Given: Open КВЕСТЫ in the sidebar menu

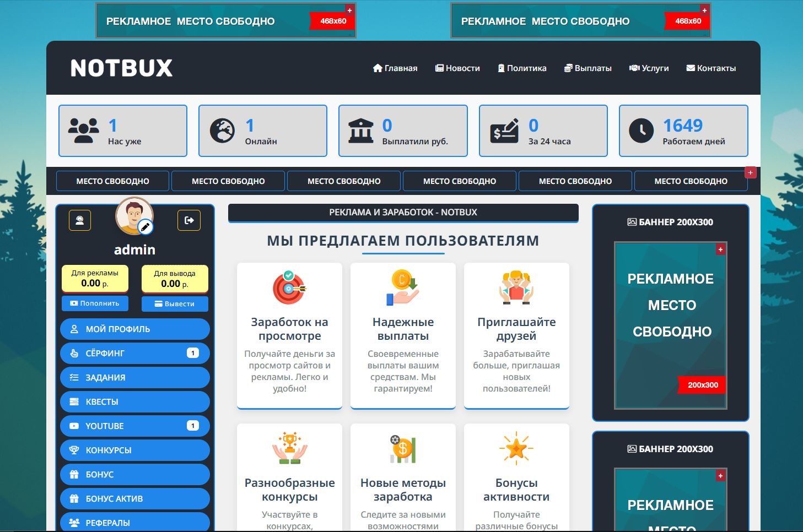Looking at the screenshot, I should click(135, 401).
